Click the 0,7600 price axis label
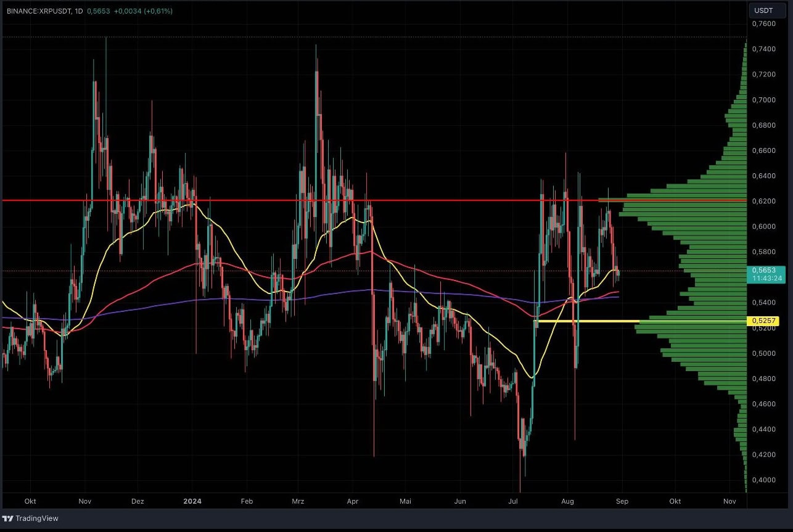Image resolution: width=793 pixels, height=532 pixels. point(763,23)
